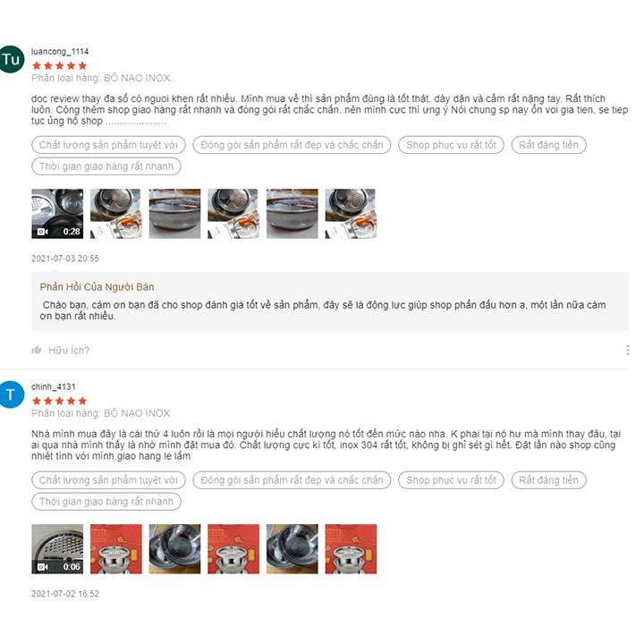Select first review's 'Shop phục vụ rất tốt' tag

[x=451, y=145]
